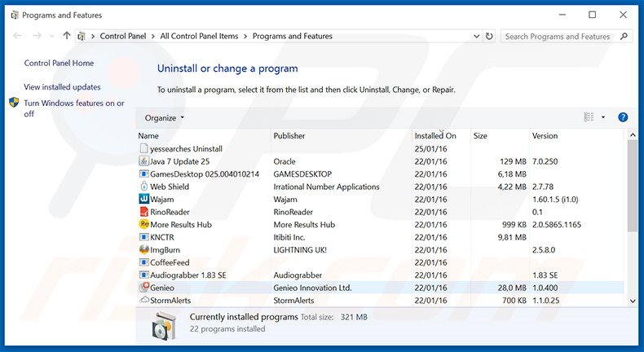Click Programs and Features breadcrumb
Viewport: 644px width, 352px height.
pyautogui.click(x=293, y=36)
